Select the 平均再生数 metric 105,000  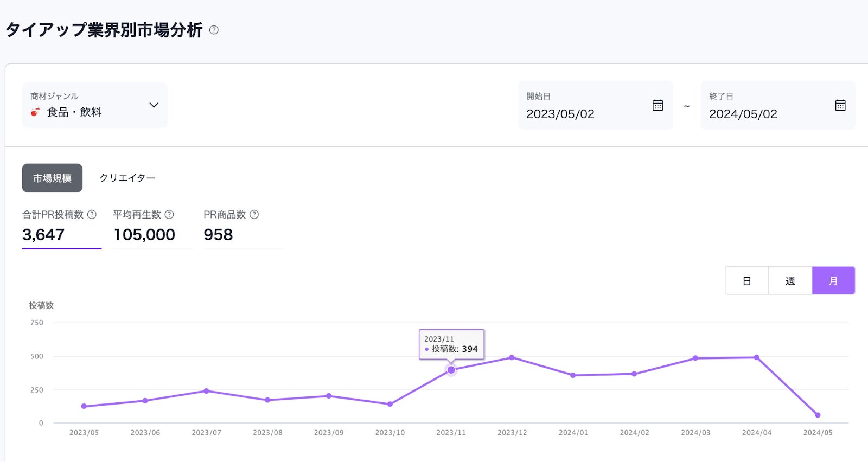pyautogui.click(x=144, y=235)
